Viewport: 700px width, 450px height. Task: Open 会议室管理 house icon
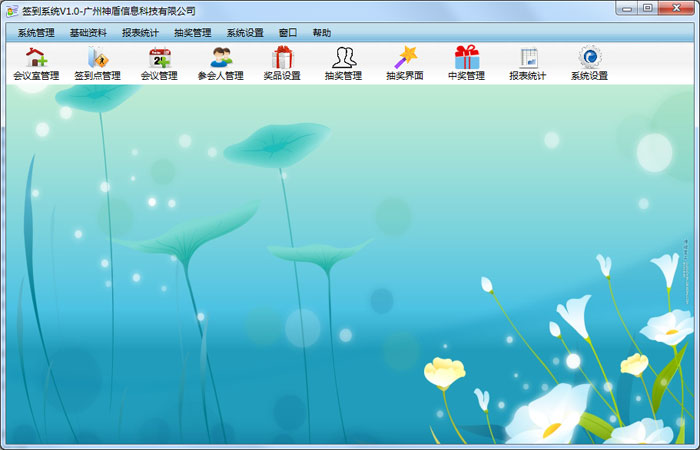point(36,58)
